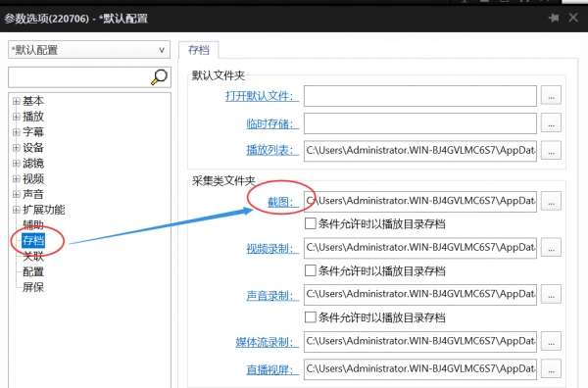Click the search magnifier icon
The height and width of the screenshot is (388, 588).
click(159, 77)
